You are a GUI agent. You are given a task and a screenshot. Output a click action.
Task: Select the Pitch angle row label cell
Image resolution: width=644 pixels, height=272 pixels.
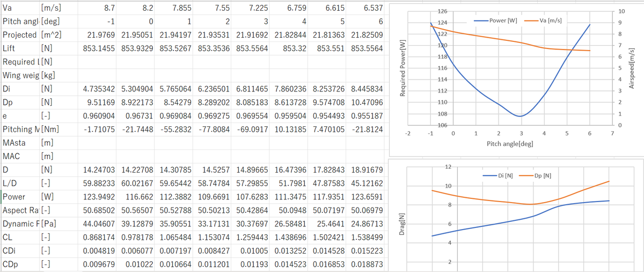[20, 21]
